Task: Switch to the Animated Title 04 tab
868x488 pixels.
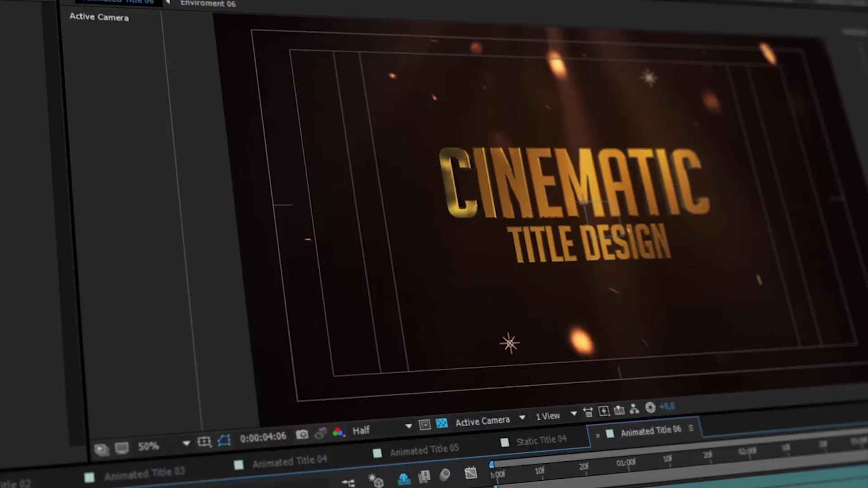Action: pyautogui.click(x=289, y=461)
